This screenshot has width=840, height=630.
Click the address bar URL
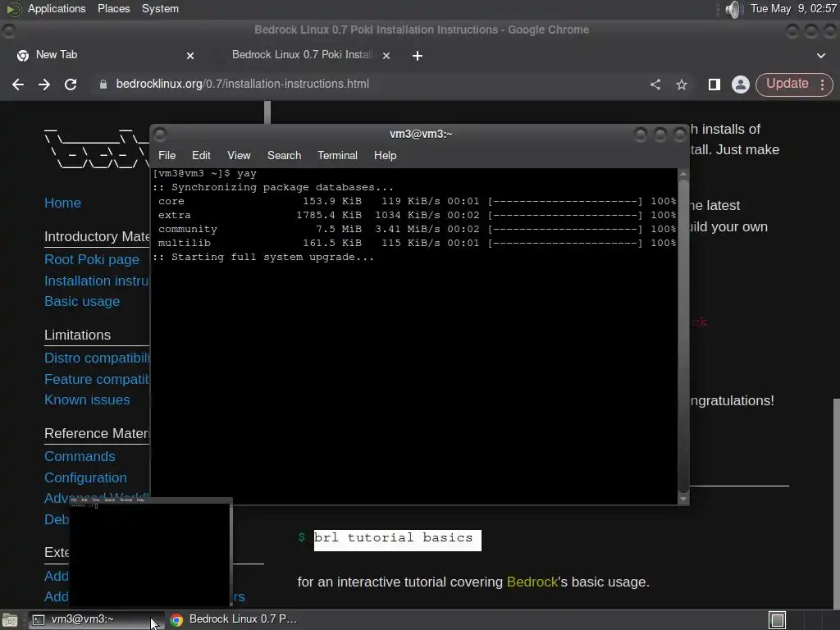pos(242,84)
